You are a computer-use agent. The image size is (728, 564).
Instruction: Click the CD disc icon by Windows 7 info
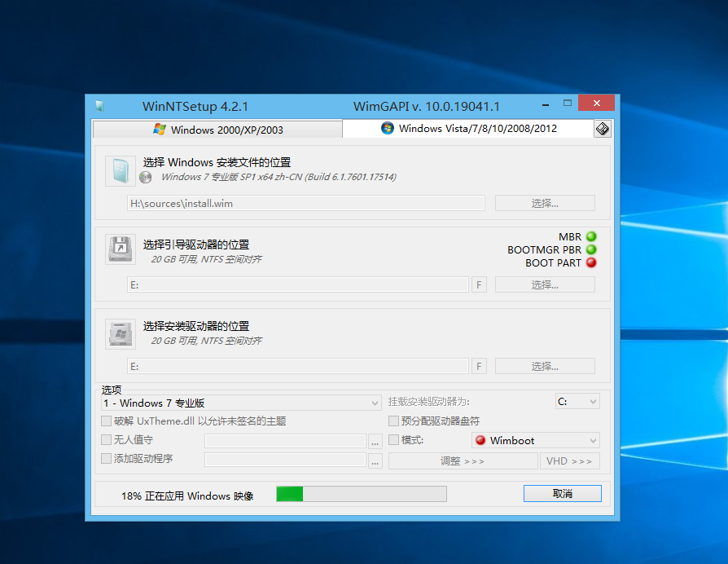click(x=145, y=178)
